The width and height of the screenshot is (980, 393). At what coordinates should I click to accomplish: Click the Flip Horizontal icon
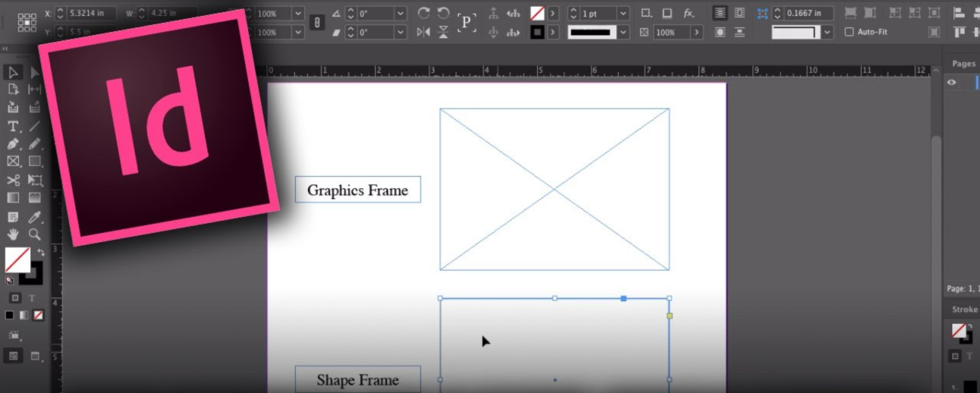[x=423, y=32]
